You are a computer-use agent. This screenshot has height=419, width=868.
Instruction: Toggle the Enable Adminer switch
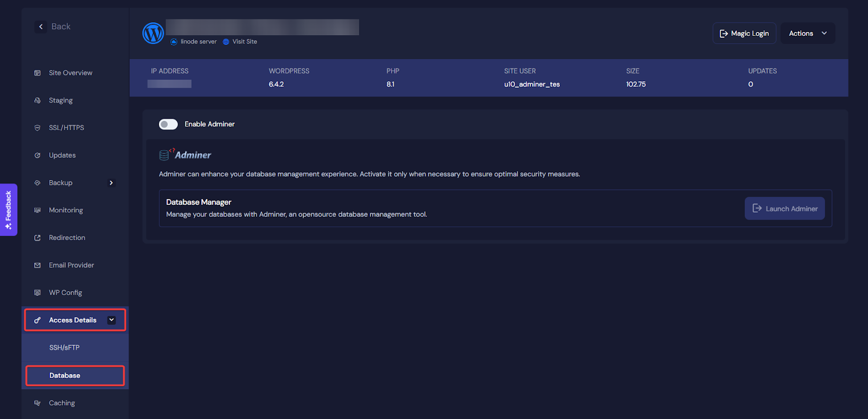pyautogui.click(x=168, y=124)
